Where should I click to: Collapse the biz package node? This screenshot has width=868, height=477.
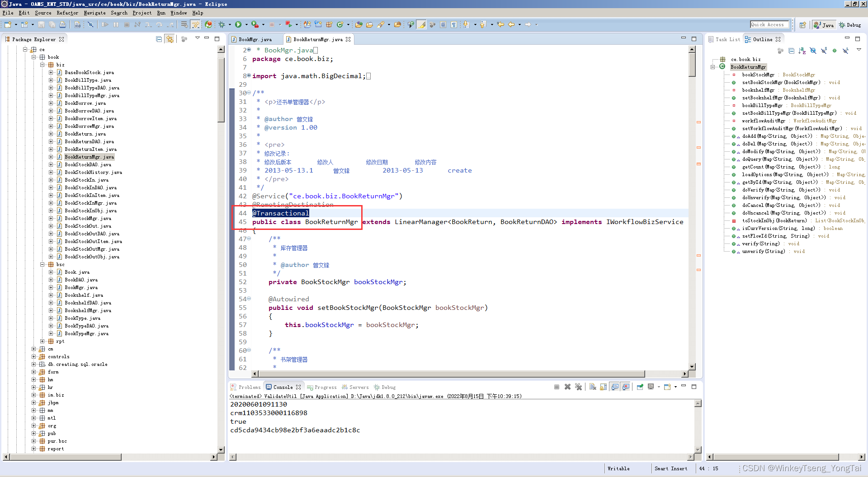click(x=42, y=65)
